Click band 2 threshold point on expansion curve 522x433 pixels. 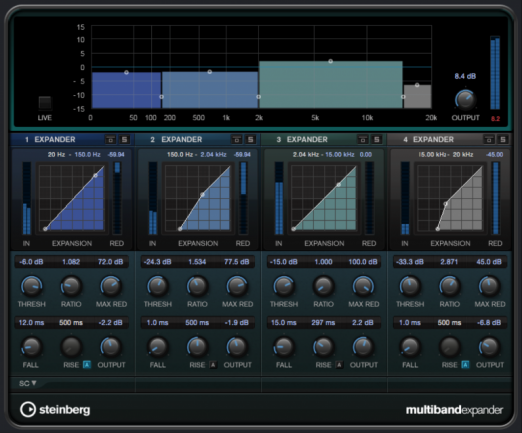point(202,195)
